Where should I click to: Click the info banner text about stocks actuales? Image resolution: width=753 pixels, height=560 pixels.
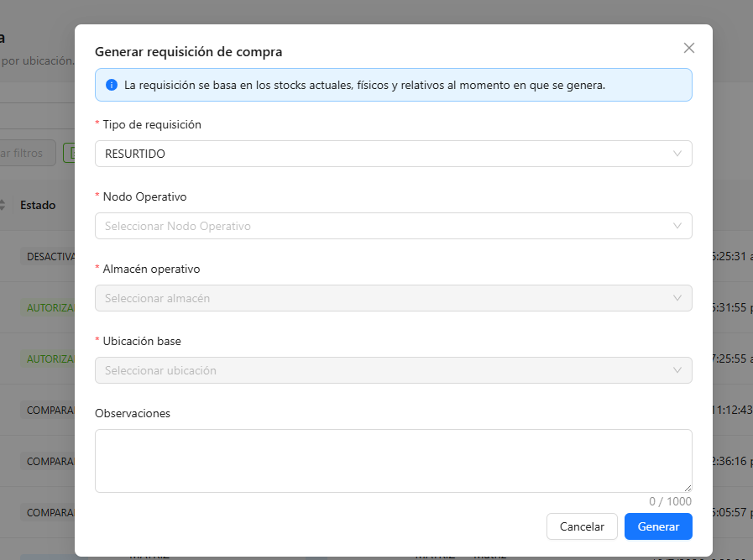pos(364,85)
